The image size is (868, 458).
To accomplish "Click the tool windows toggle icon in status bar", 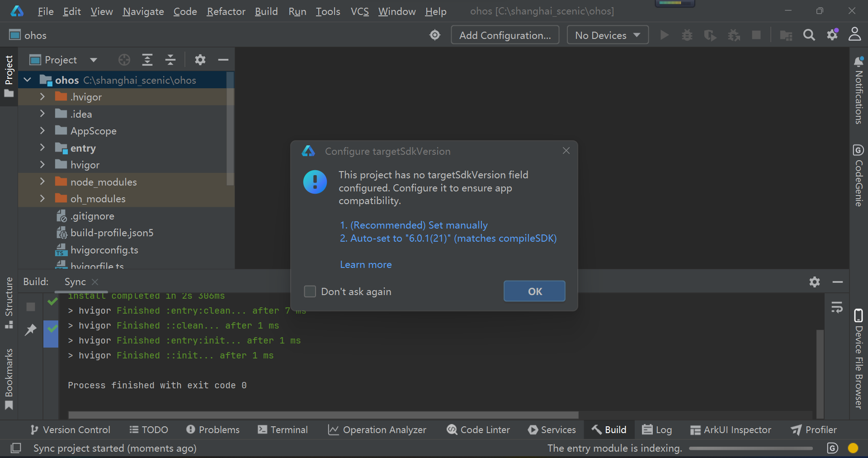I will [x=16, y=448].
